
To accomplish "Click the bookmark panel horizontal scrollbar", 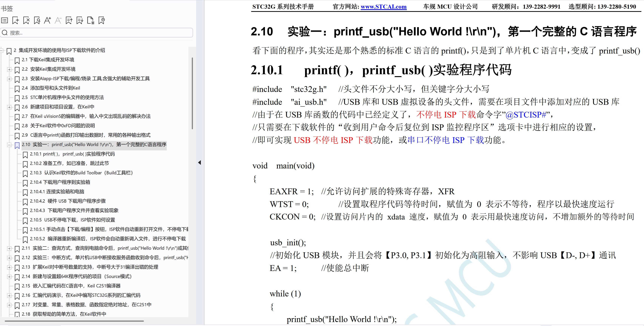I will click(74, 321).
